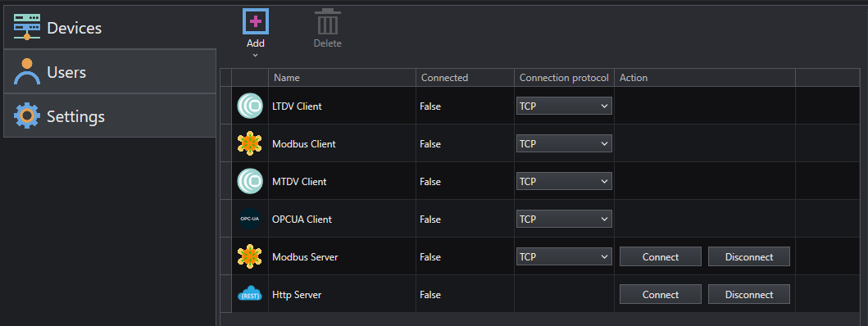868x326 pixels.
Task: Click the Delete trash can icon
Action: (x=328, y=22)
